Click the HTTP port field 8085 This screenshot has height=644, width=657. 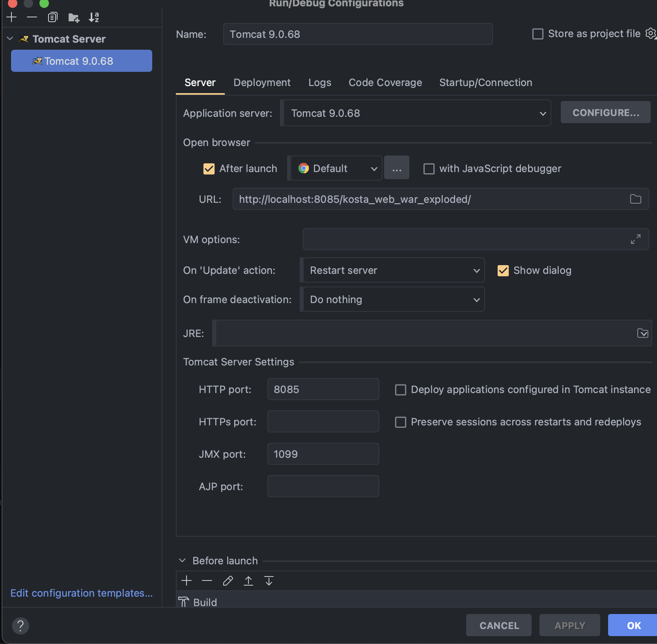tap(323, 389)
